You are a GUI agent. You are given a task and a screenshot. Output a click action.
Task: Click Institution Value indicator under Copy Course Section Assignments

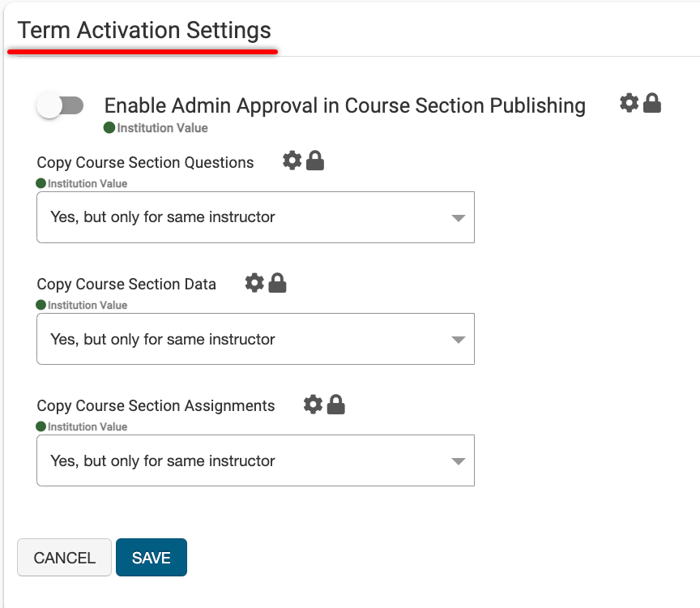82,427
